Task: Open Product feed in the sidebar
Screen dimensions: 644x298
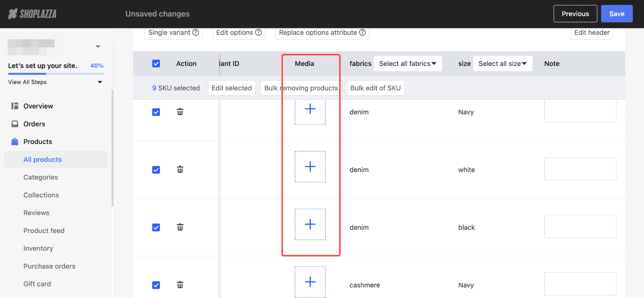Action: coord(44,231)
